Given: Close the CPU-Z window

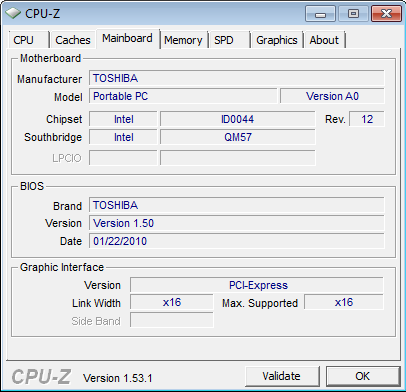Looking at the screenshot, I should click(386, 14).
